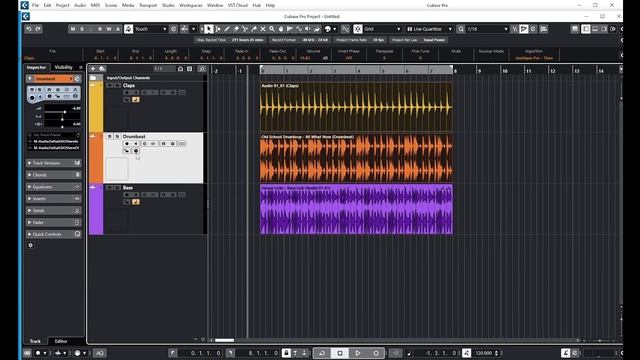The image size is (640, 360).
Task: Click Edit Channel Settings on Drumbeat inspector
Action: (x=77, y=78)
